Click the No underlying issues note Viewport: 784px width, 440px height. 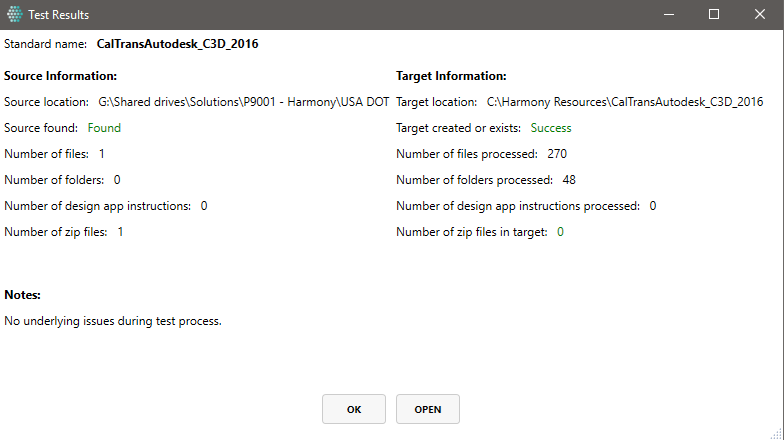[113, 321]
